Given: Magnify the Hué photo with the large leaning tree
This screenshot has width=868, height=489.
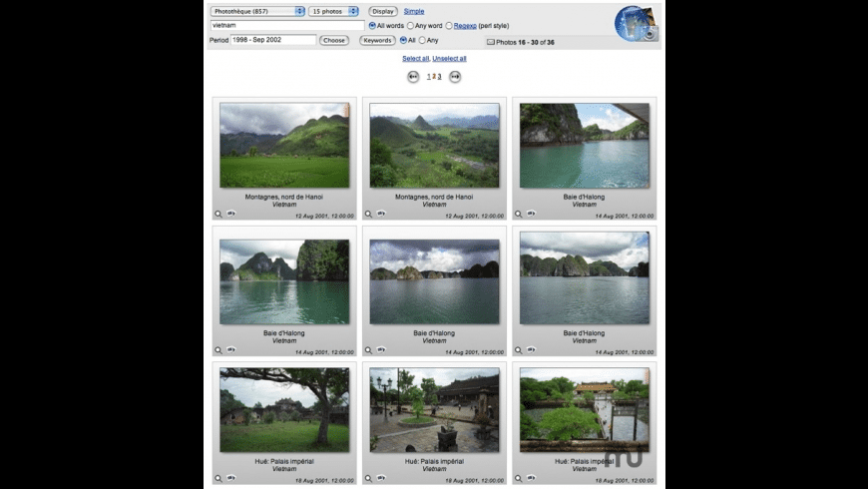Looking at the screenshot, I should coord(218,478).
